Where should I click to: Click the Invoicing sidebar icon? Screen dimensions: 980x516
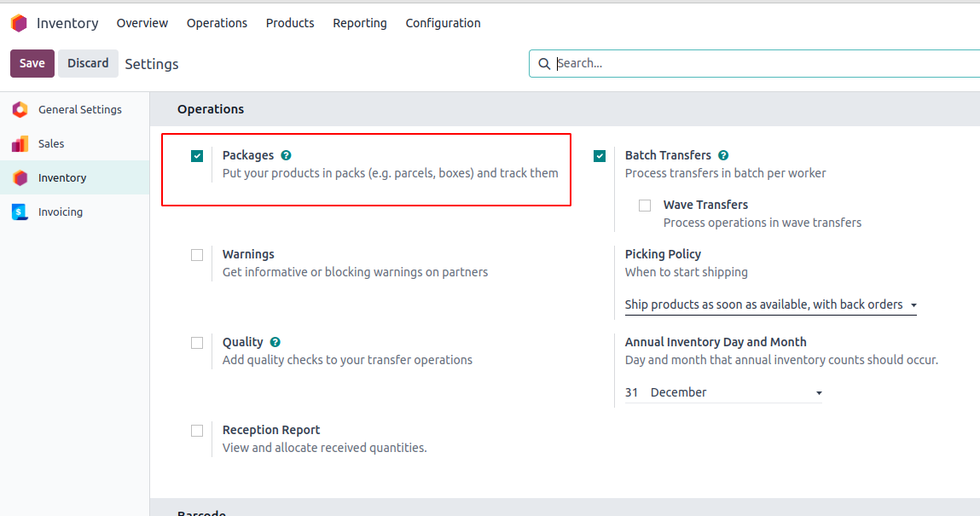pos(20,212)
